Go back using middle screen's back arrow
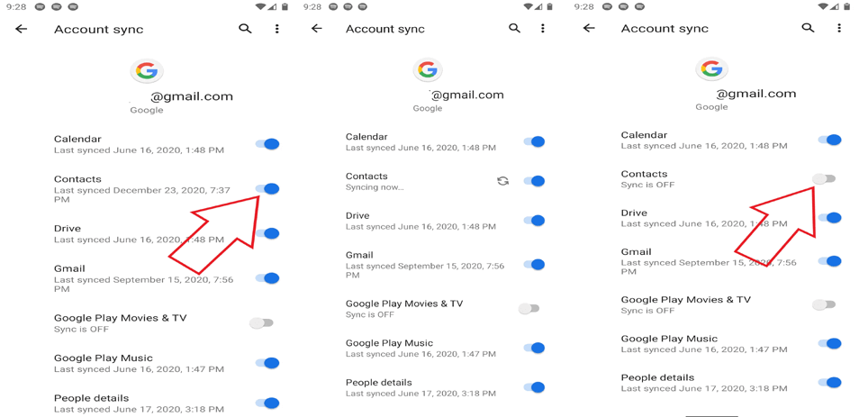868x417 pixels. [x=317, y=28]
